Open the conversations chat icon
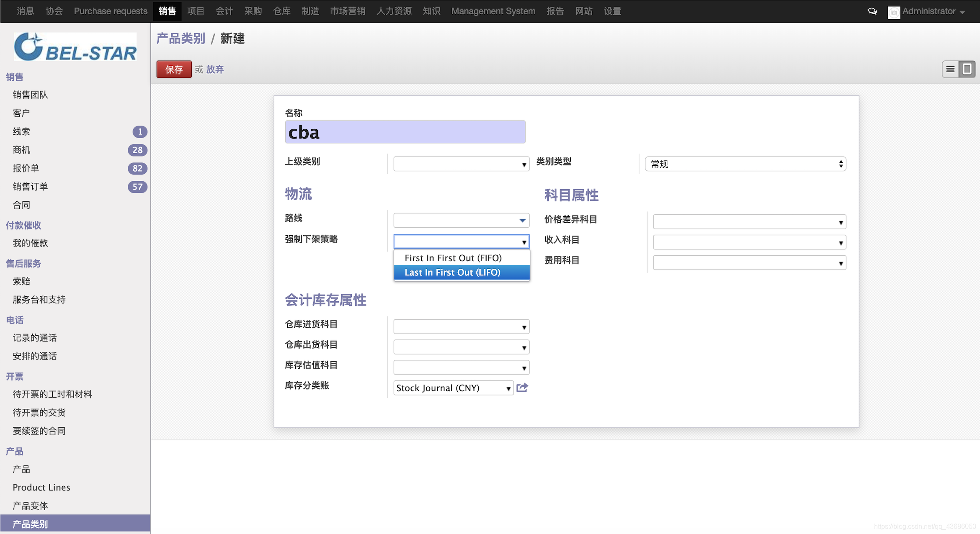This screenshot has width=980, height=534. tap(872, 11)
